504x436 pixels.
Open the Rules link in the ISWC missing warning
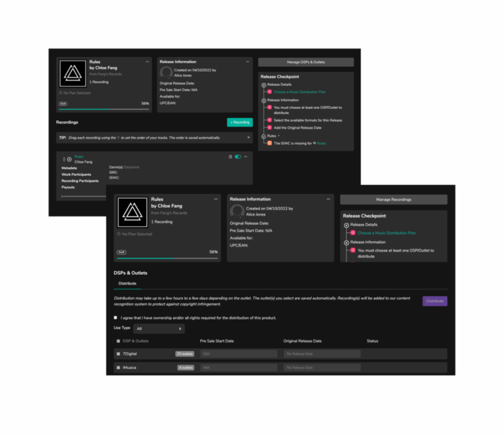pos(321,144)
